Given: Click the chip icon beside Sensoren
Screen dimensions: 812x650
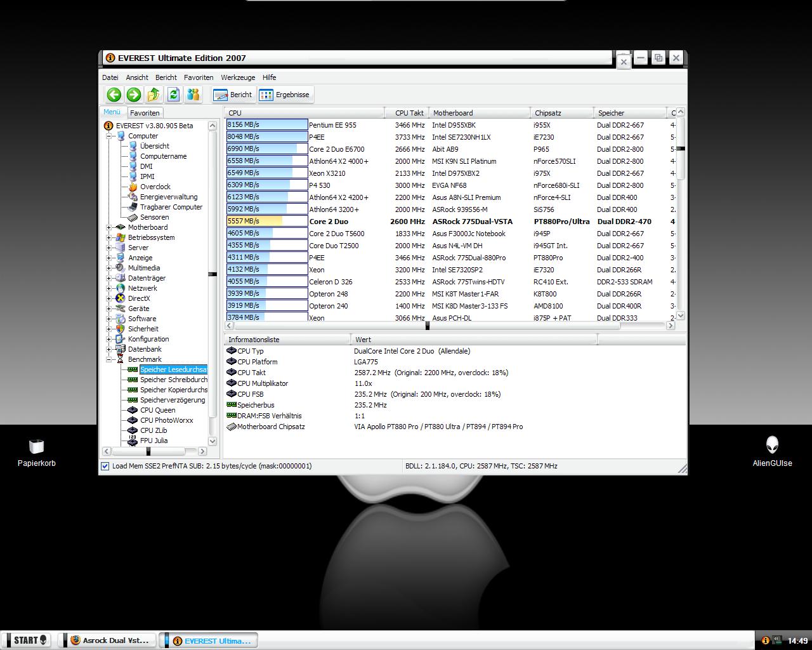Looking at the screenshot, I should pyautogui.click(x=133, y=217).
